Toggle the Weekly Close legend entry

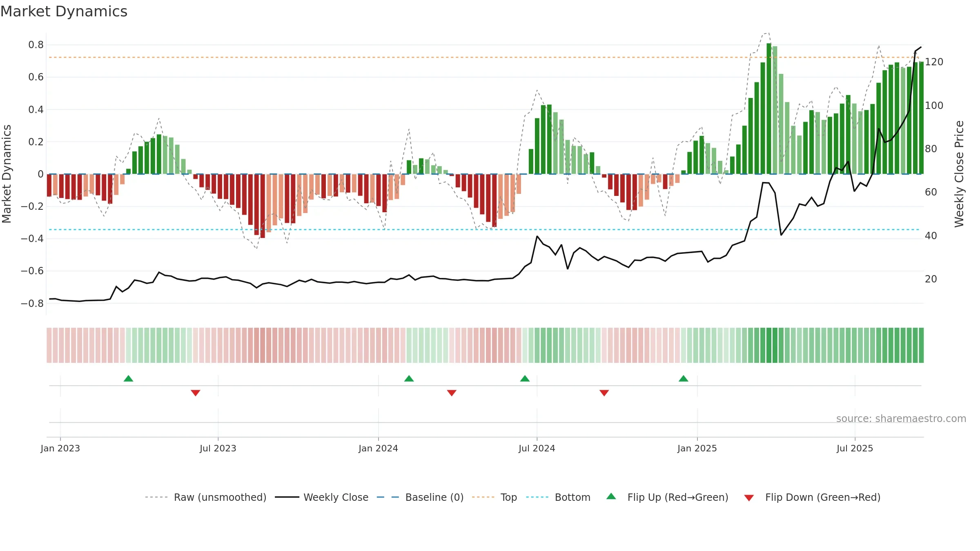pos(321,497)
